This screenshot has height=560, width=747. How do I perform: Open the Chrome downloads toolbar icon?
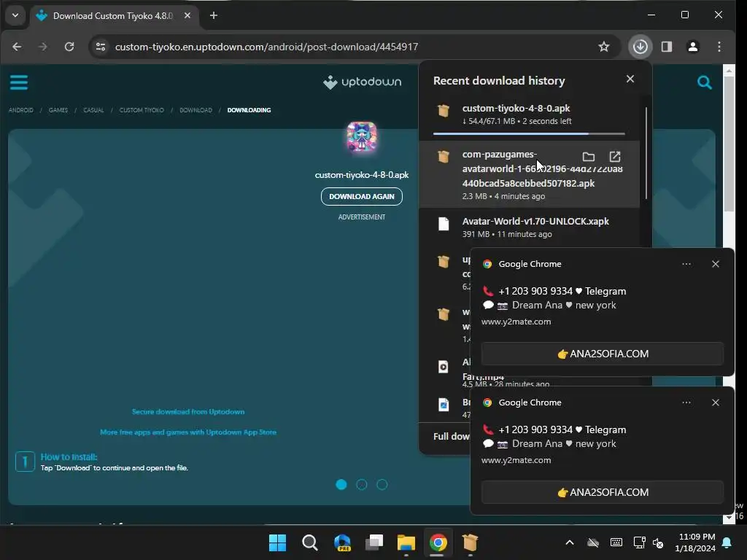(640, 47)
